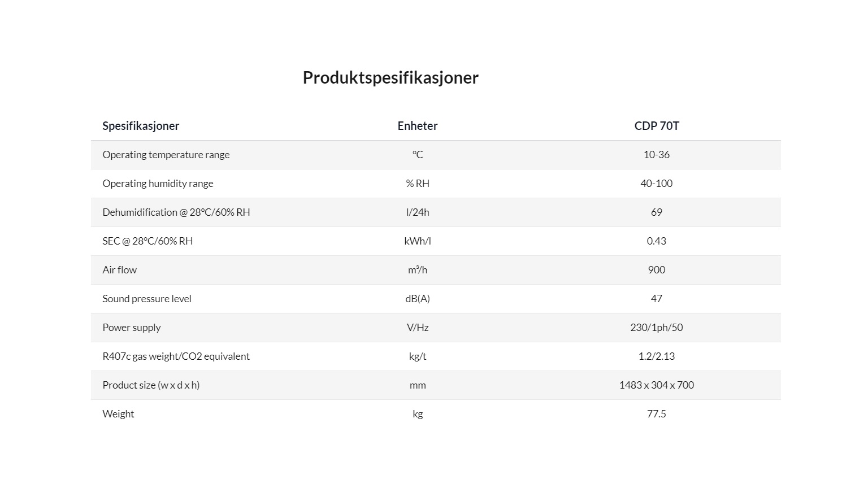Click the 900 air flow value
This screenshot has height=488, width=868.
click(x=657, y=270)
